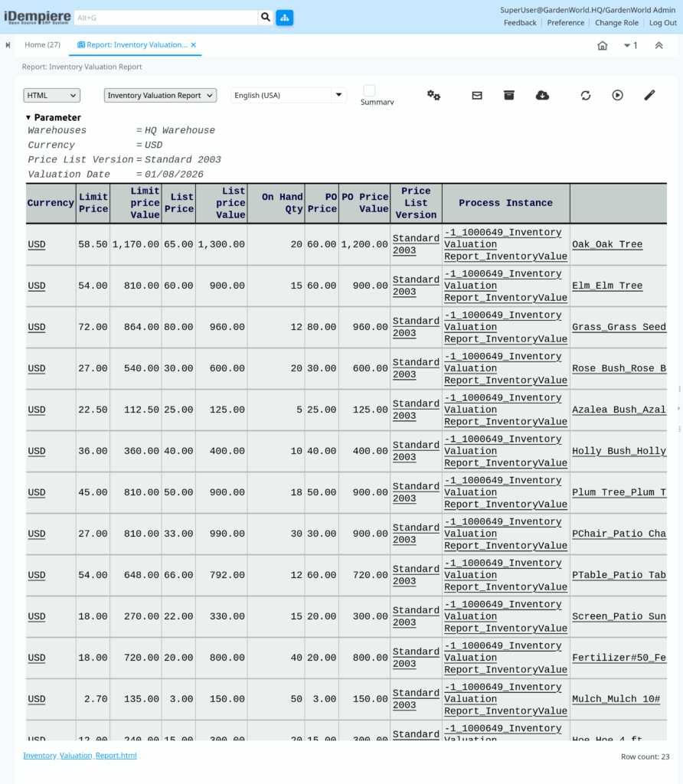
Task: Click the HQ Warehouse parameter value
Action: (180, 130)
